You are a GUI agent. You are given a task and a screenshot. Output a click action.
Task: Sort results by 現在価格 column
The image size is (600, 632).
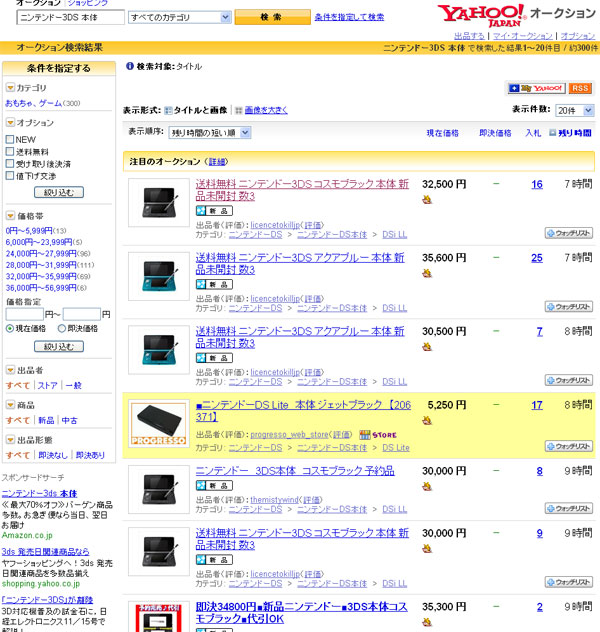pyautogui.click(x=442, y=133)
